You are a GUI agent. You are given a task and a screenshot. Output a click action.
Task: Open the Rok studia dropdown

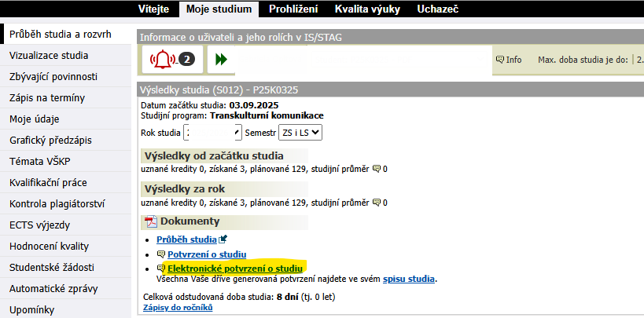[x=212, y=133]
